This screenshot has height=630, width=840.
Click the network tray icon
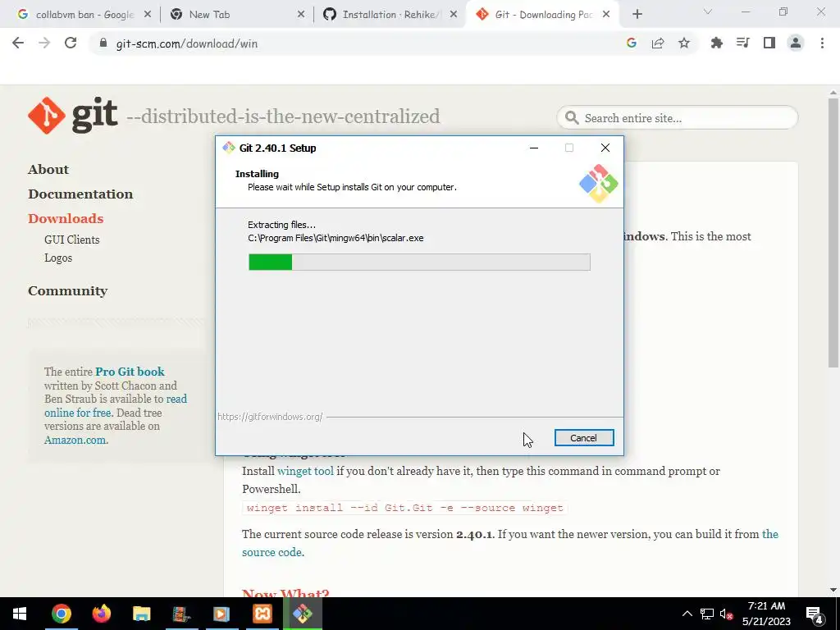point(706,614)
